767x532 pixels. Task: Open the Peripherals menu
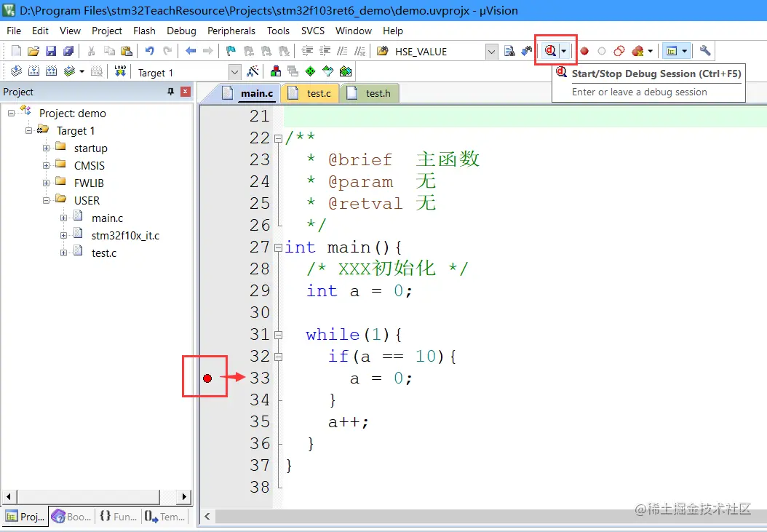point(231,31)
